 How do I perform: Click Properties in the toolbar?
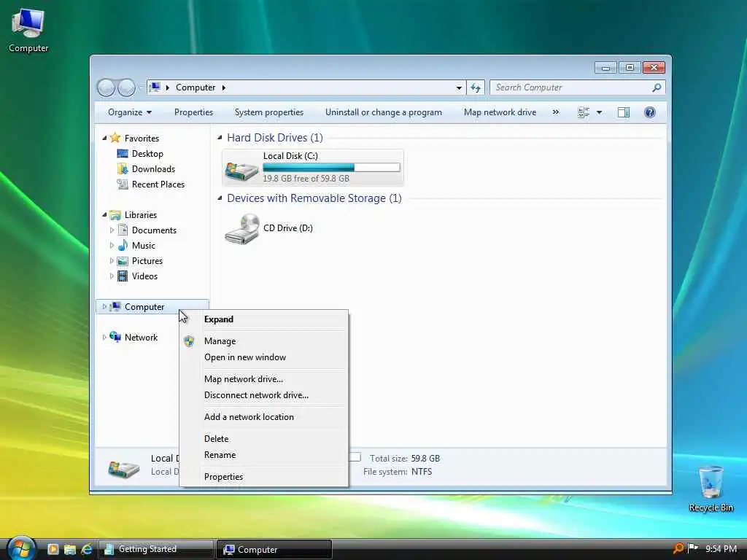tap(193, 112)
